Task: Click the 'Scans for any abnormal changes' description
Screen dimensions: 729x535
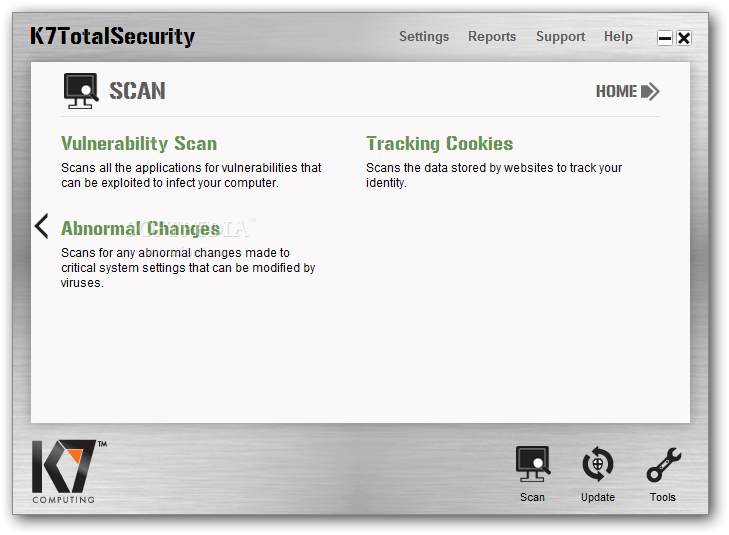Action: [x=188, y=268]
